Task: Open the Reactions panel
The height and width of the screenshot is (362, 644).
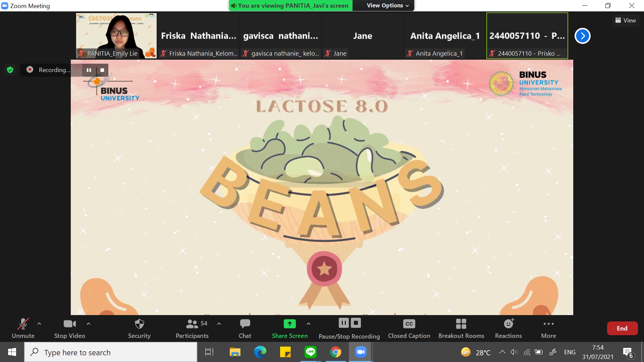Action: [508, 328]
